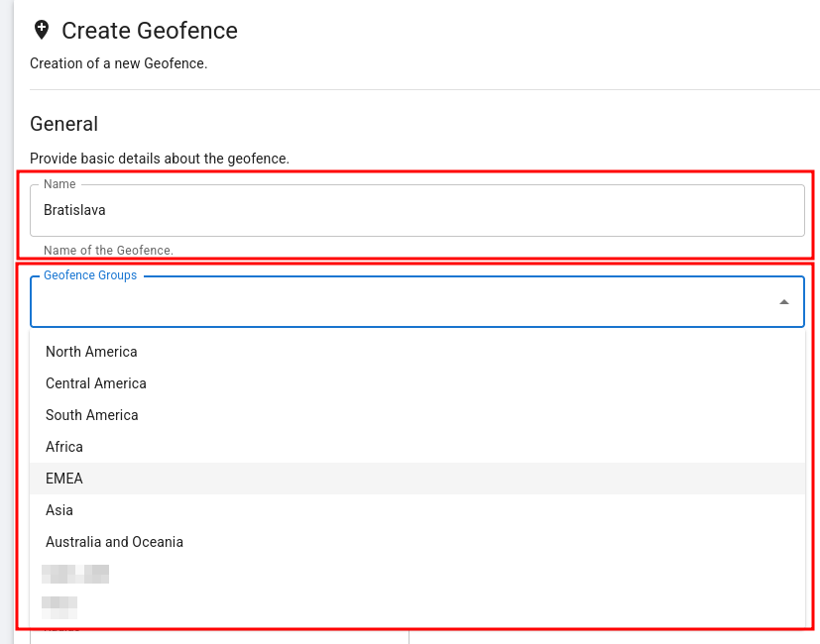The image size is (820, 644).
Task: Select North America from the list
Action: point(91,352)
